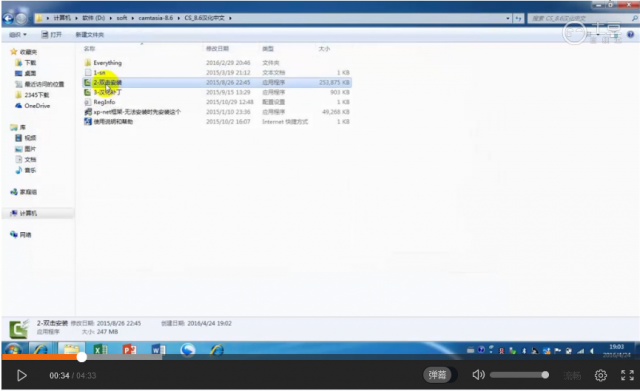Open the address bar history dropdown arrow
Viewport: 640px width, 391px height.
507,18
